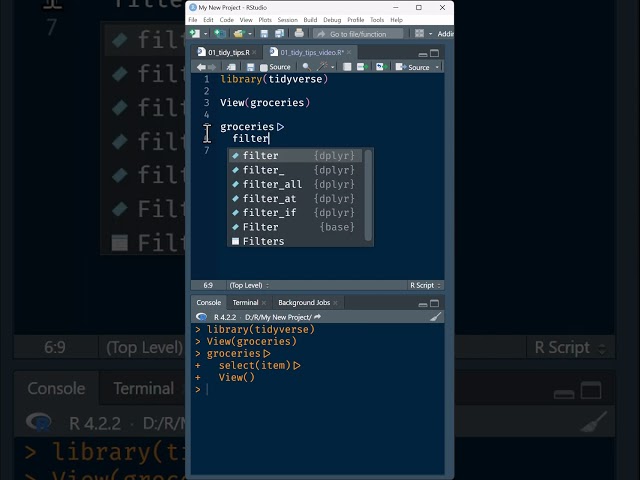
Task: Open the R Script file type dropdown
Action: (425, 285)
